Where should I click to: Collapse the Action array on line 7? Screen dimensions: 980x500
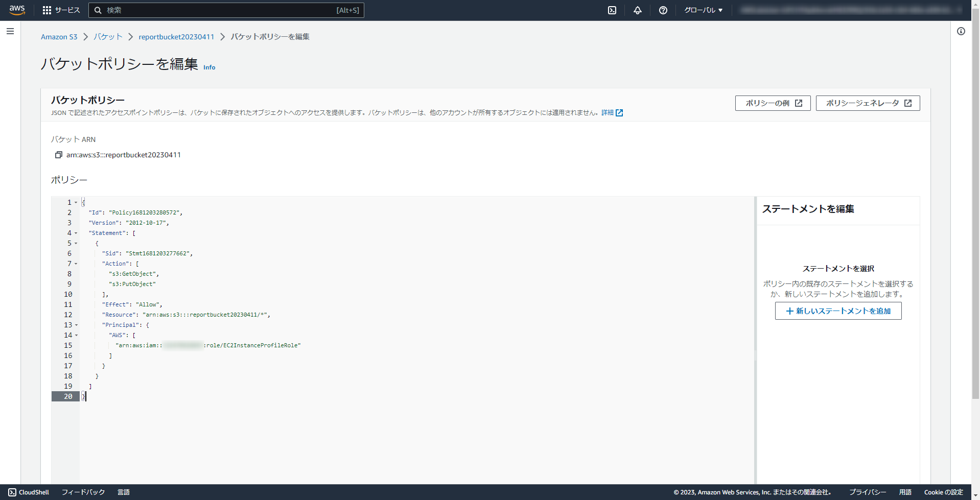pos(75,264)
